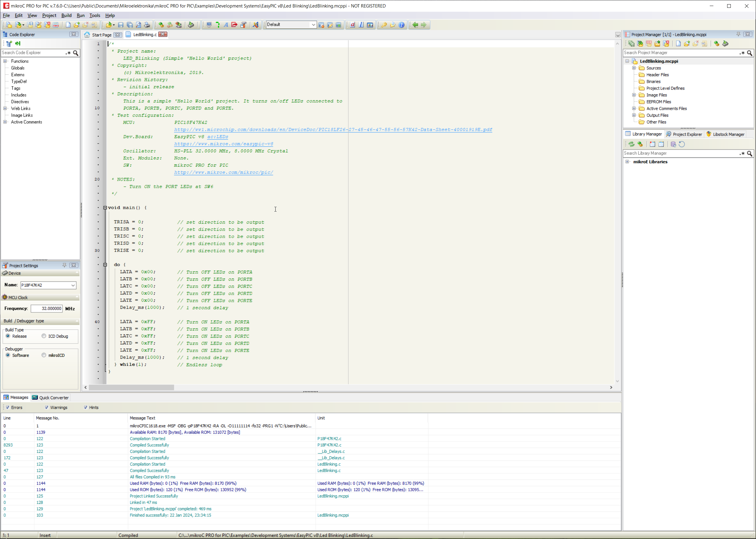Toggle the Errors checkbox in Messages
Screen dimensions: 756x539
tap(7, 407)
